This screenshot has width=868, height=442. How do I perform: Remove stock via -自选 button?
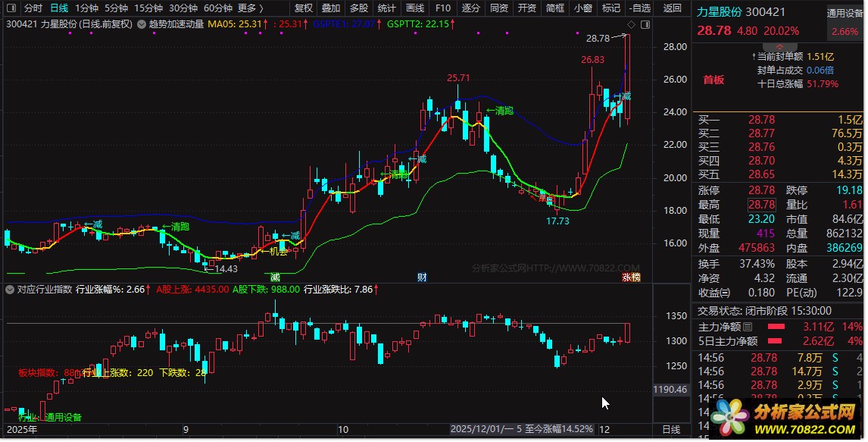pos(641,8)
